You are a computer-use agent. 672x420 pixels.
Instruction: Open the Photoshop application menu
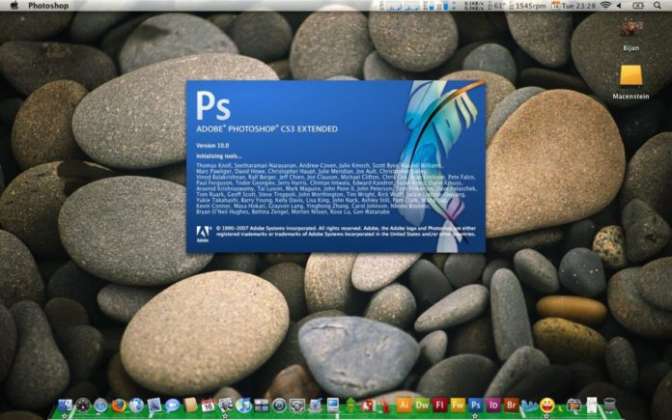pos(48,6)
